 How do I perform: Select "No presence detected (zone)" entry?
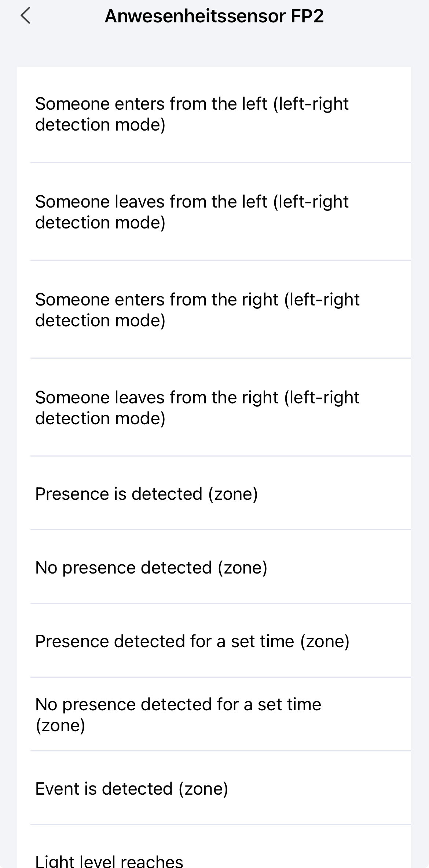(x=214, y=567)
